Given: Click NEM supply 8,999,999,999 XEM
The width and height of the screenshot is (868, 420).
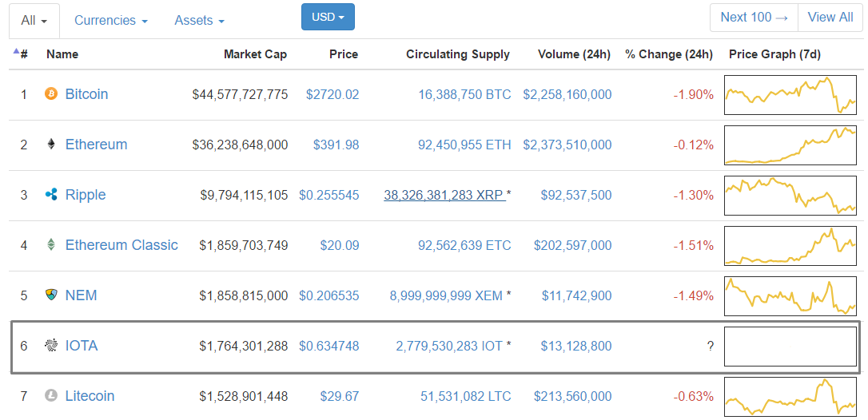Looking at the screenshot, I should [447, 296].
